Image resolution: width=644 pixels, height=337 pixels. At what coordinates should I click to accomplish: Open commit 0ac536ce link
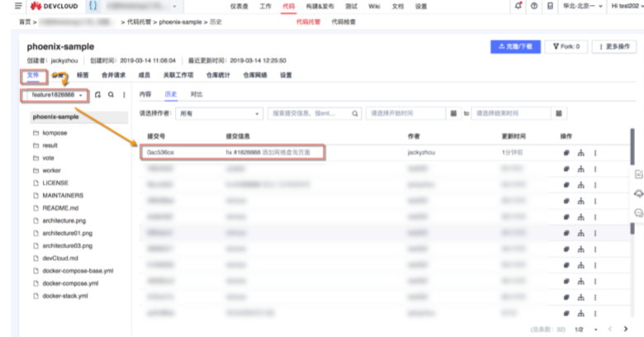(x=161, y=153)
